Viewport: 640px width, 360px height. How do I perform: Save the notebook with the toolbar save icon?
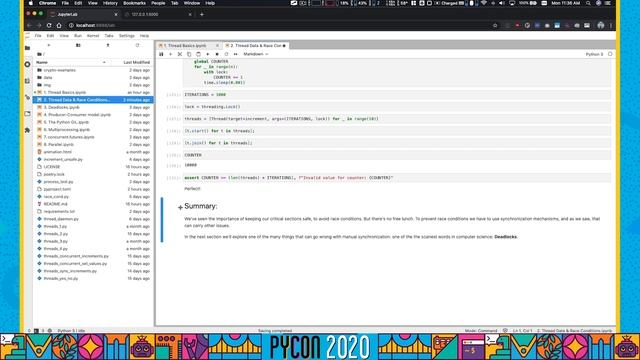coord(161,54)
